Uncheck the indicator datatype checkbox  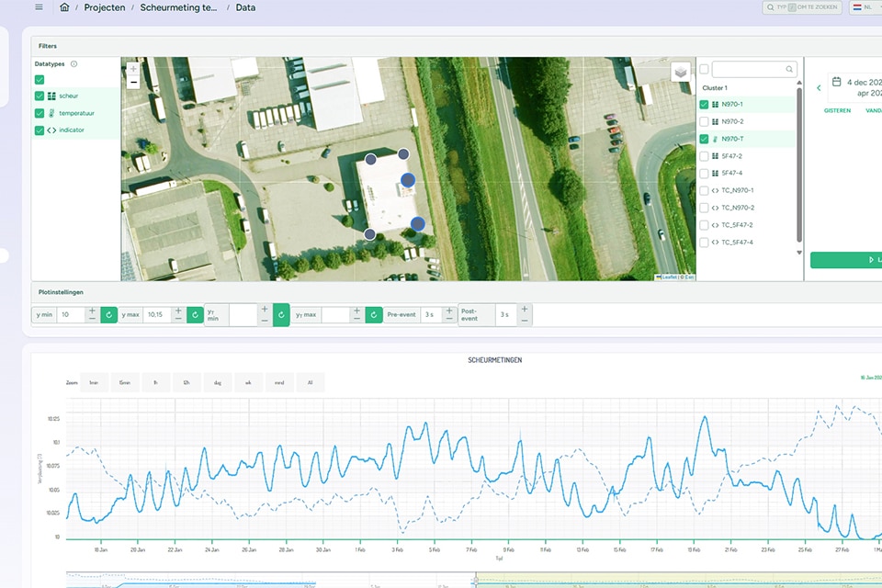(40, 130)
